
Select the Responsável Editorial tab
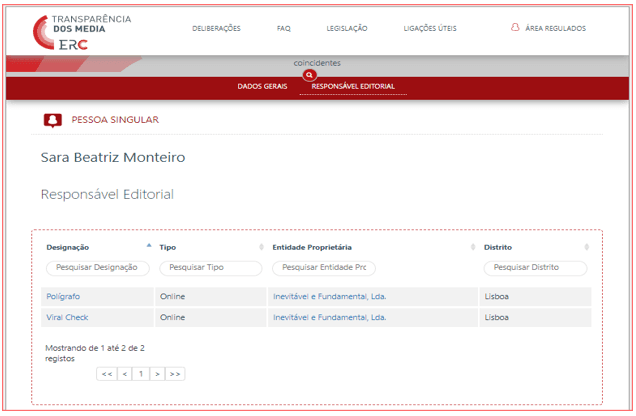(x=353, y=87)
